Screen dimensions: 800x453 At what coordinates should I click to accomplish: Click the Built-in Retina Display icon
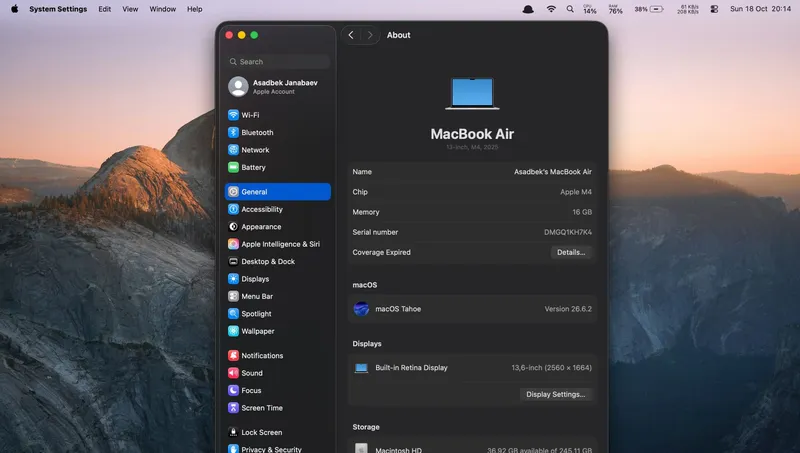pos(361,368)
